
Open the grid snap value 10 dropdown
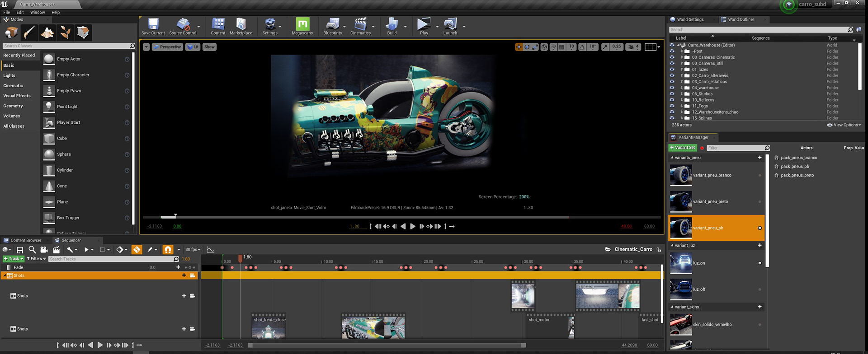click(x=571, y=47)
